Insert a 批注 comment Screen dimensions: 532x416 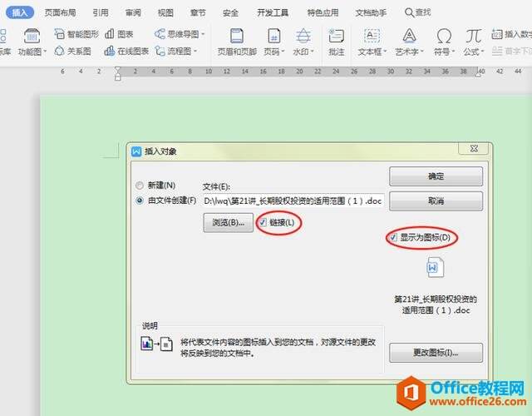click(336, 42)
